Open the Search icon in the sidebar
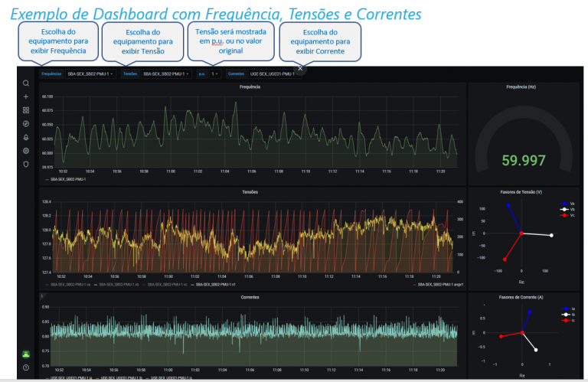Screen dimensions: 588x382 coord(26,83)
